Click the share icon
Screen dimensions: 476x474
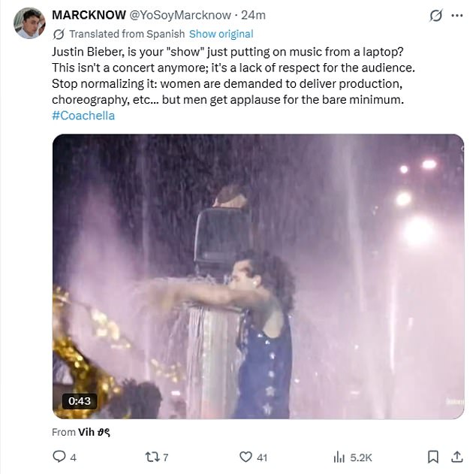tap(456, 457)
